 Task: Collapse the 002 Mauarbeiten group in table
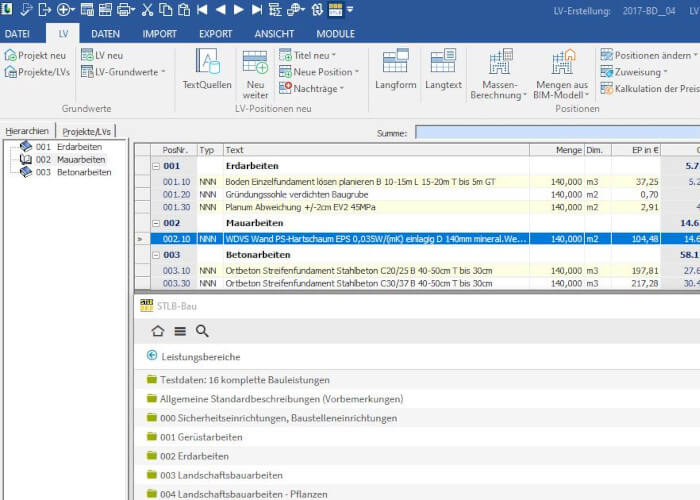pyautogui.click(x=156, y=223)
